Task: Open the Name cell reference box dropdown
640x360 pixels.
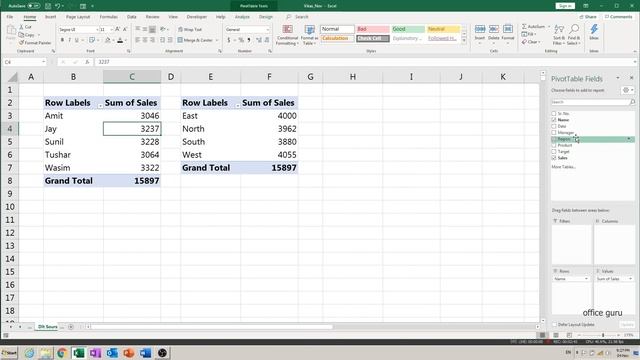Action: tap(43, 62)
